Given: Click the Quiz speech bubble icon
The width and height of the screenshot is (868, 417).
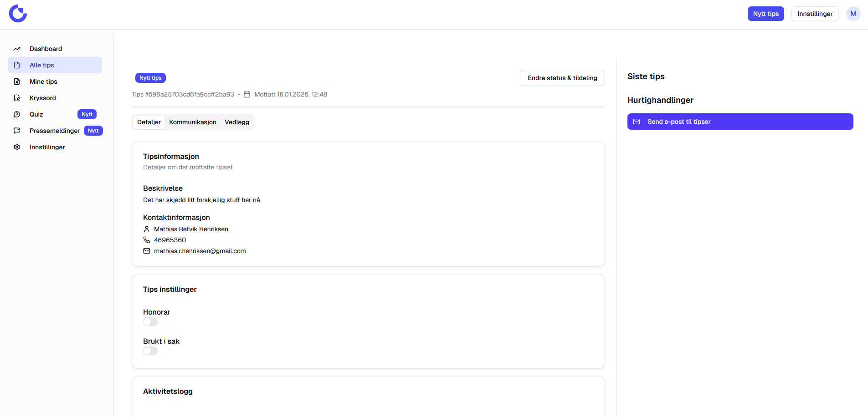Looking at the screenshot, I should click(x=17, y=114).
